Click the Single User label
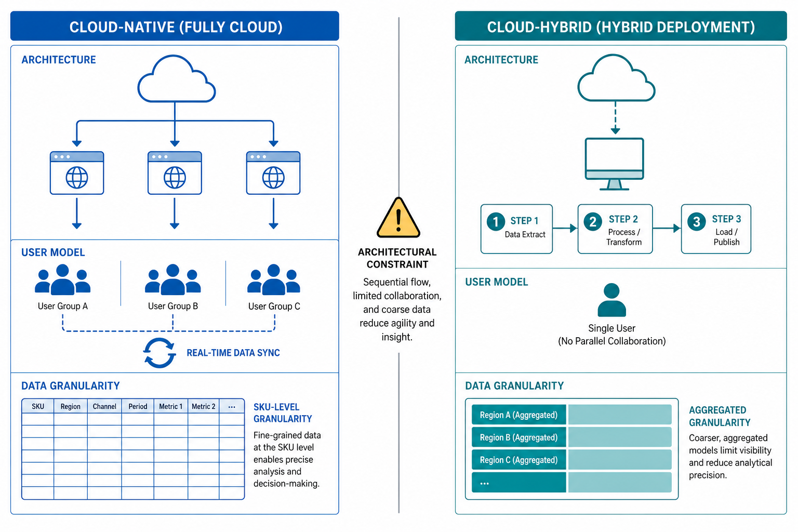This screenshot has height=532, width=798. pyautogui.click(x=612, y=328)
